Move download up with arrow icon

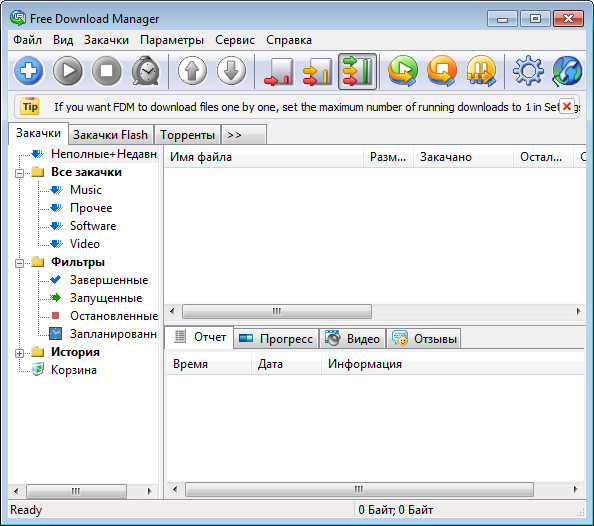[192, 71]
